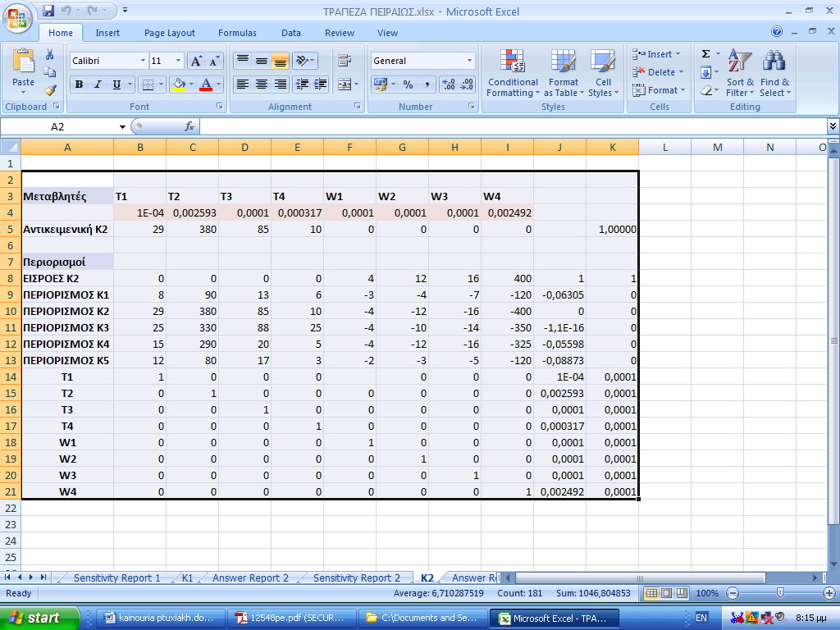Select Page Layout view in status bar
Screen dimensions: 840x630
click(x=666, y=593)
